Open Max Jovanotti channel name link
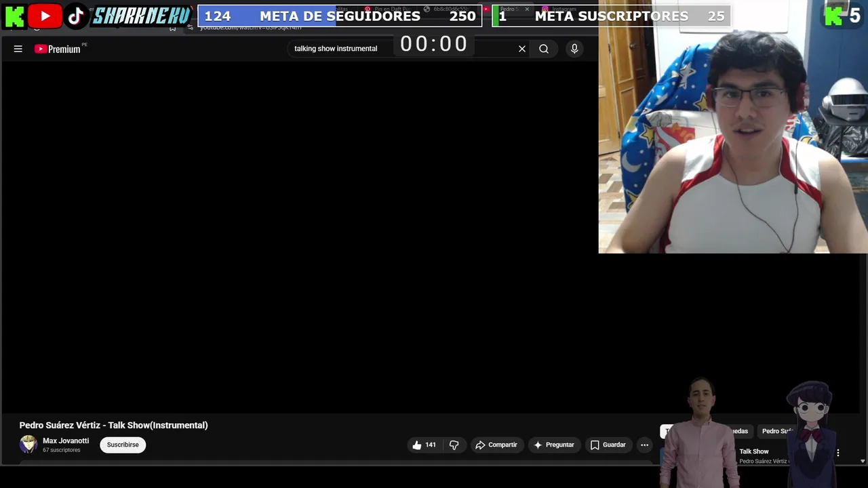 click(x=66, y=441)
